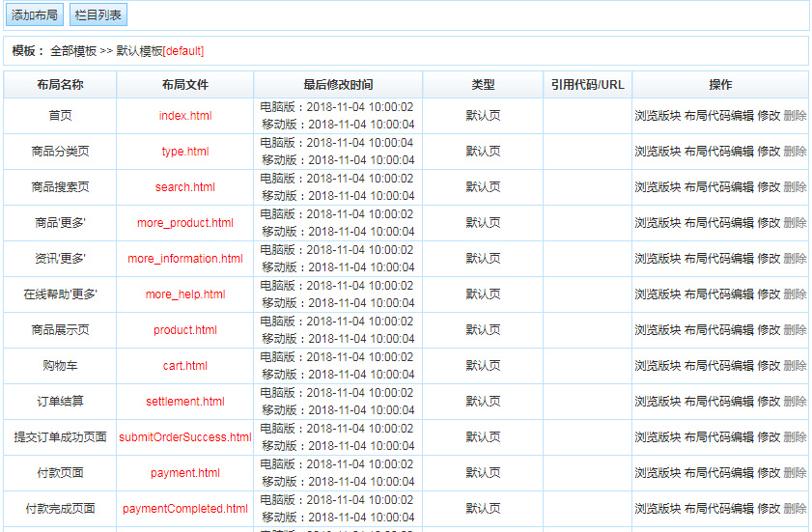Click 浏览版块 for type.html row

(658, 152)
